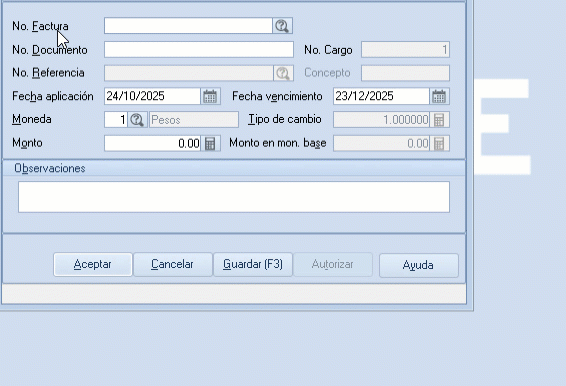Open the Fecha vencimiento calendar picker
This screenshot has width=566, height=386.
point(439,97)
